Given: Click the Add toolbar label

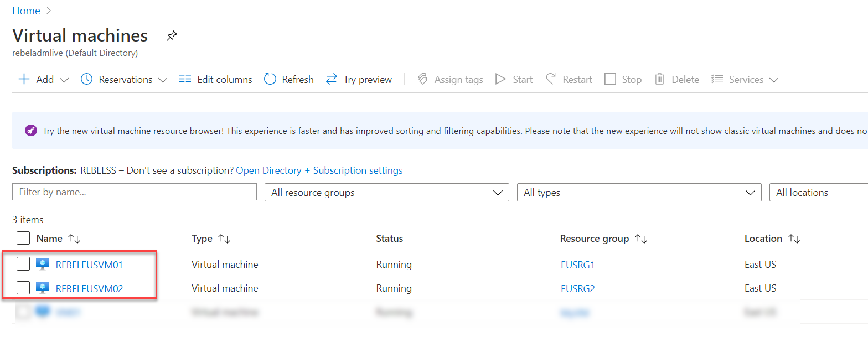Looking at the screenshot, I should pos(45,80).
